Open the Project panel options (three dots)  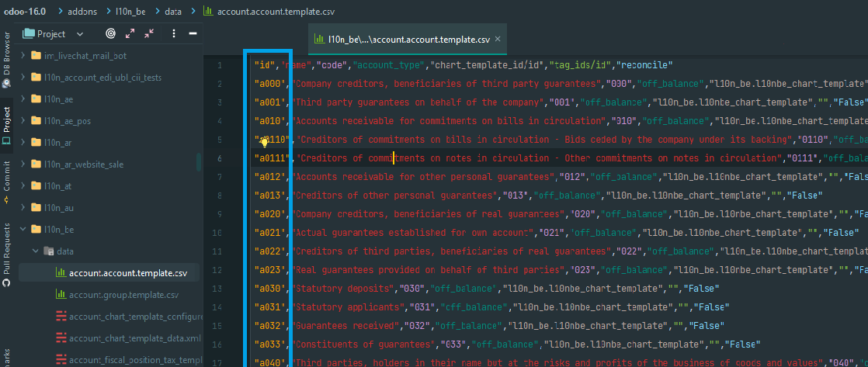pos(174,34)
